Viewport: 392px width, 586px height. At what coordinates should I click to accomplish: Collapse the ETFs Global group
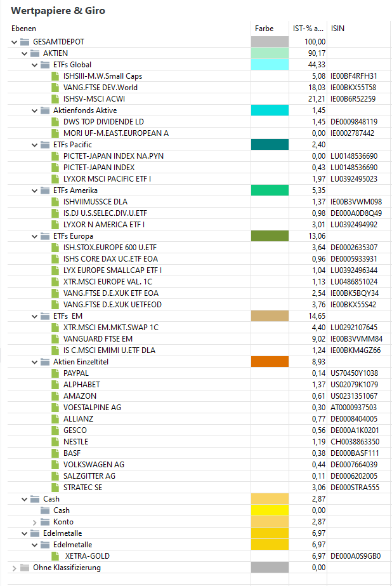point(34,65)
